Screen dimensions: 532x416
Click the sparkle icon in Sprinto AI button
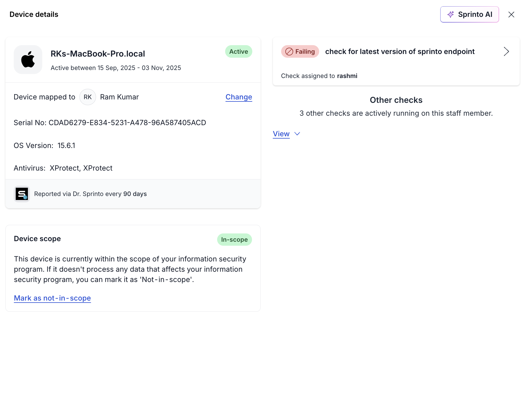point(451,15)
